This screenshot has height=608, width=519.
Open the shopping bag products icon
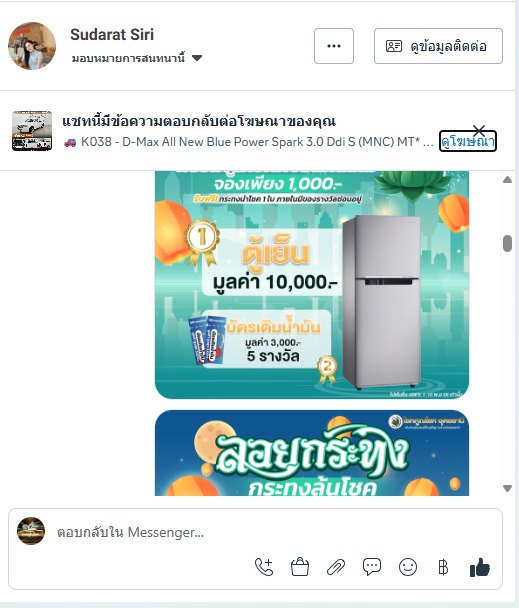pyautogui.click(x=300, y=567)
